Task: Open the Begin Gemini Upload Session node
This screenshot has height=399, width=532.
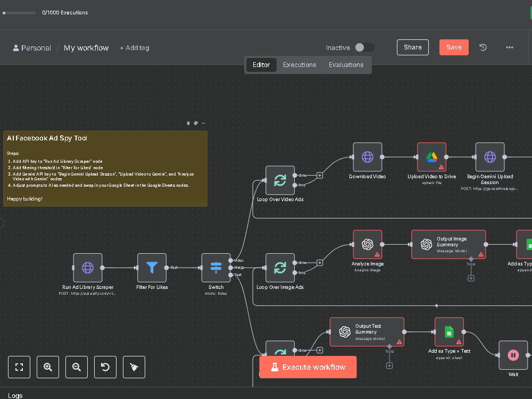Action: point(490,157)
